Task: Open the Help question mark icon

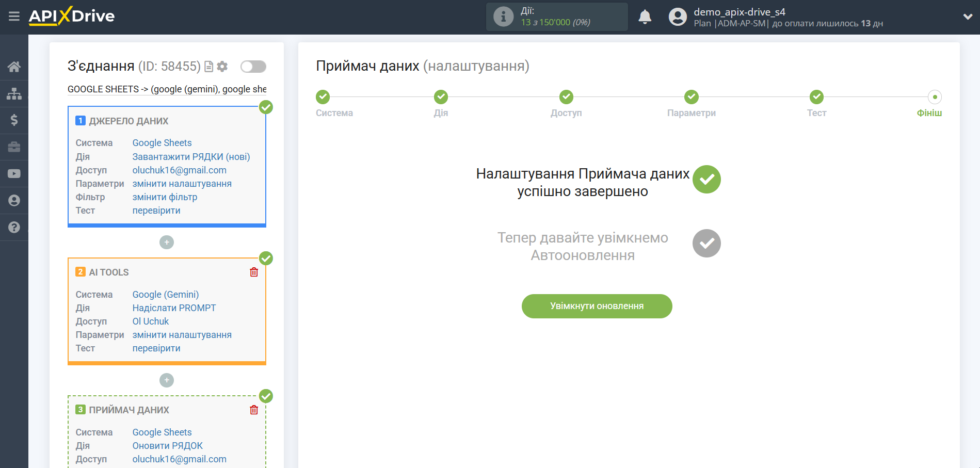Action: point(14,227)
